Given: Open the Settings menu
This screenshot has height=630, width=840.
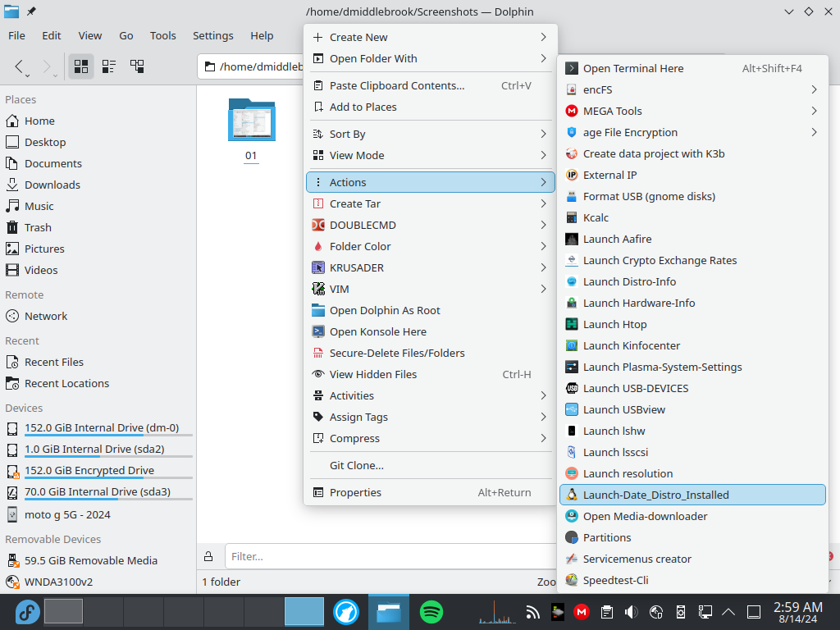Looking at the screenshot, I should click(213, 35).
